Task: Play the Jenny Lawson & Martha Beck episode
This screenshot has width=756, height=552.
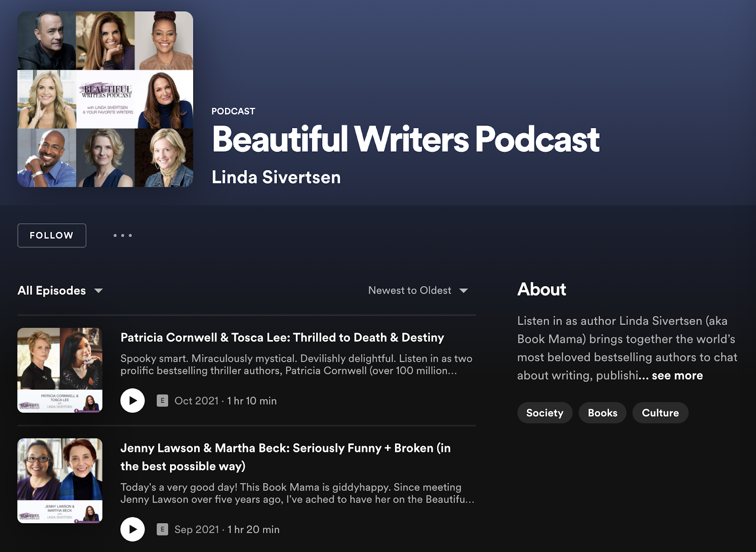Action: pos(132,529)
